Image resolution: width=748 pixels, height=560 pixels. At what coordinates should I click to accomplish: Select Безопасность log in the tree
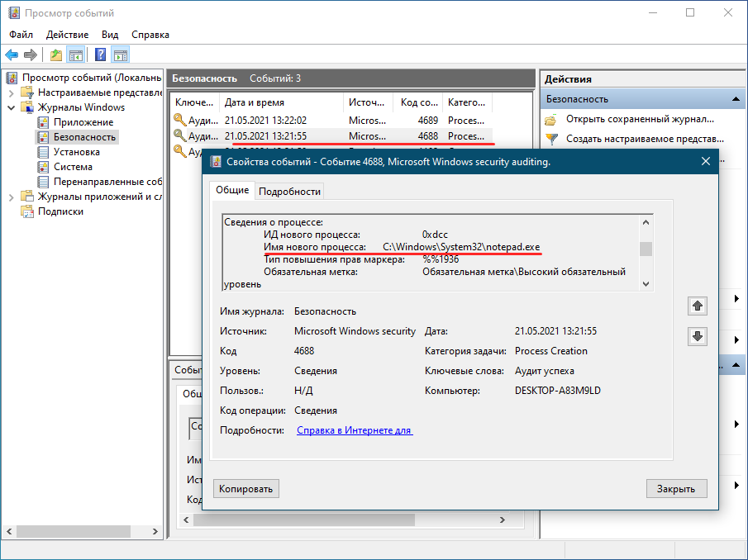coord(84,137)
